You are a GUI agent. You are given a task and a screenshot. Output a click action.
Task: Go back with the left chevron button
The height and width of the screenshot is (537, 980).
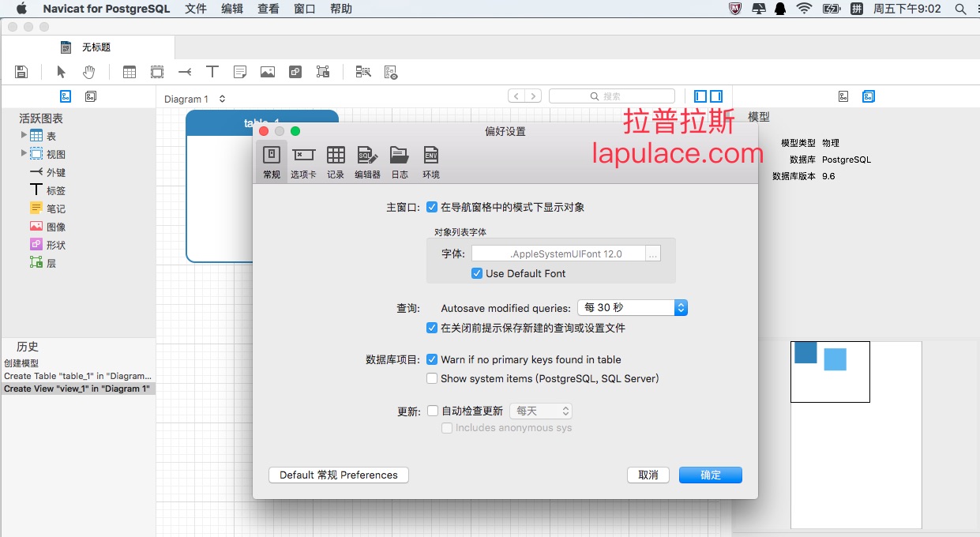pyautogui.click(x=516, y=96)
